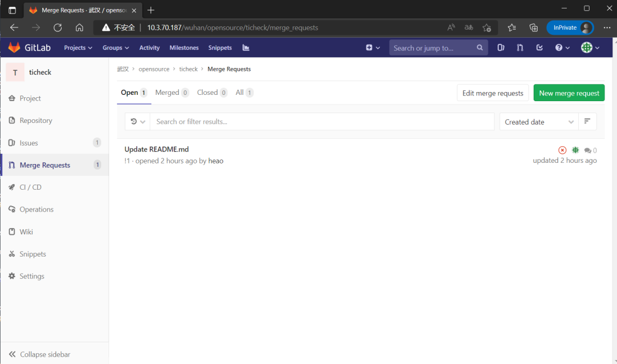Viewport: 617px width, 364px height.
Task: Click the Edit merge requests button
Action: tap(492, 93)
